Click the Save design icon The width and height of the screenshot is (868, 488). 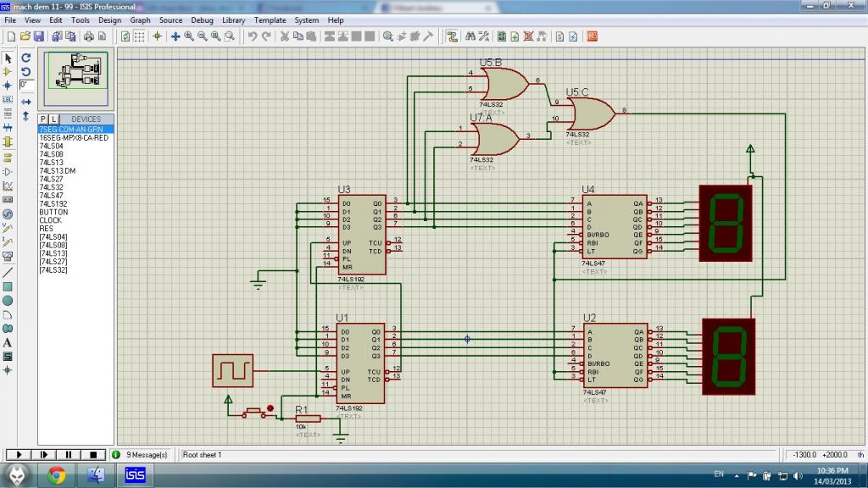point(38,36)
